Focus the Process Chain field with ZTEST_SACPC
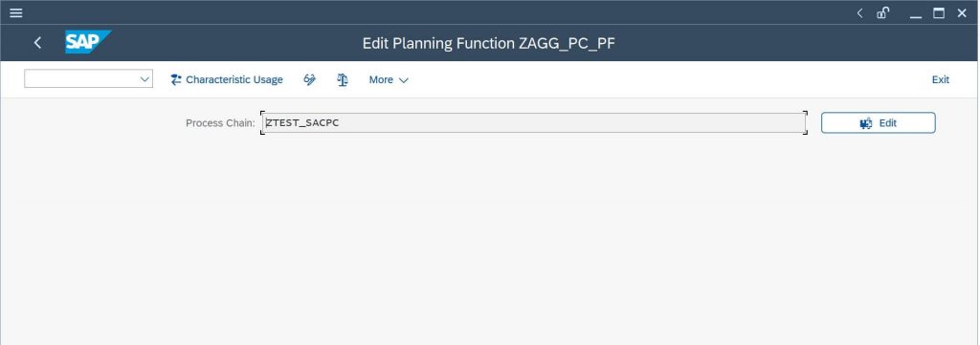Viewport: 980px width, 345px height. (534, 123)
